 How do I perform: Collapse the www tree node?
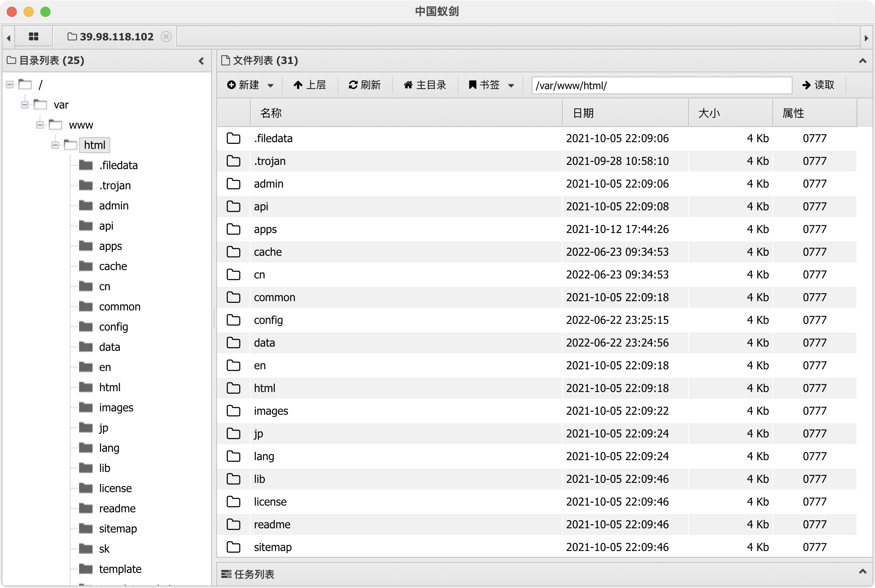tap(40, 125)
